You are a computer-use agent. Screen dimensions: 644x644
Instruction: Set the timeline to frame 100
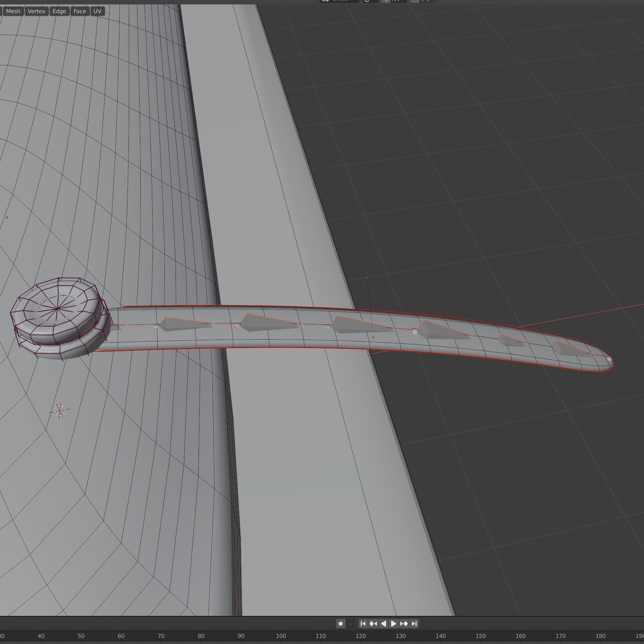(281, 636)
